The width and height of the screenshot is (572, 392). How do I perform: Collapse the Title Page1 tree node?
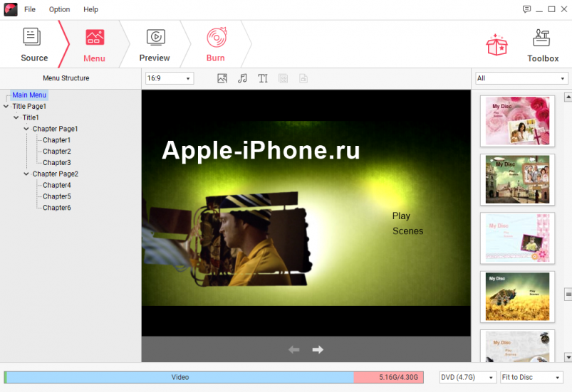pyautogui.click(x=6, y=106)
